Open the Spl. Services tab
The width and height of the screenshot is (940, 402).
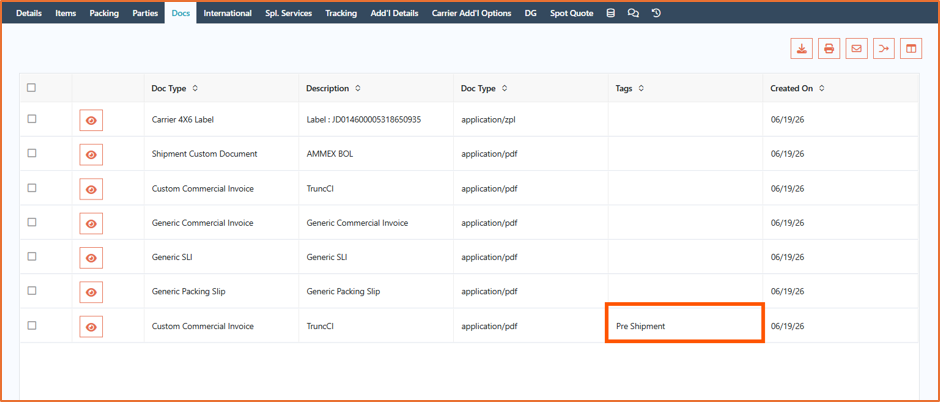pyautogui.click(x=288, y=13)
